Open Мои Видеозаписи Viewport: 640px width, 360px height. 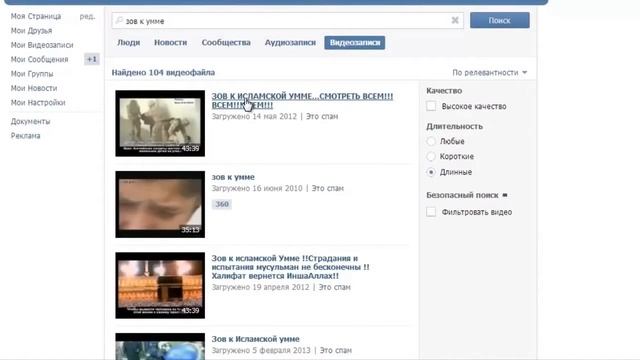(42, 45)
